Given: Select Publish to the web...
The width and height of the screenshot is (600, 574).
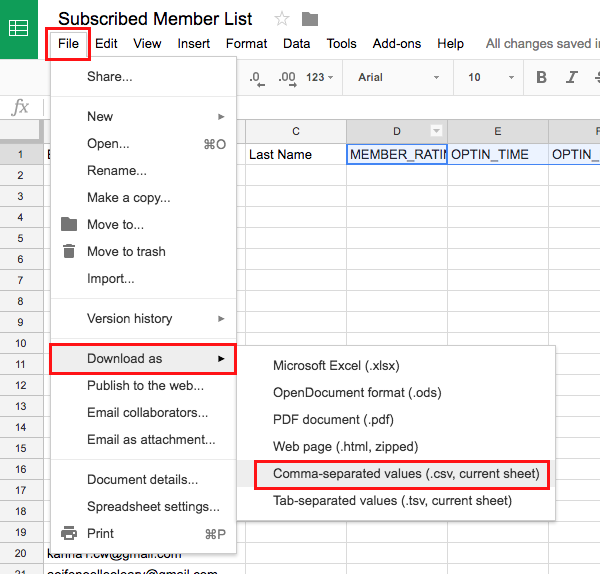Looking at the screenshot, I should coord(143,385).
